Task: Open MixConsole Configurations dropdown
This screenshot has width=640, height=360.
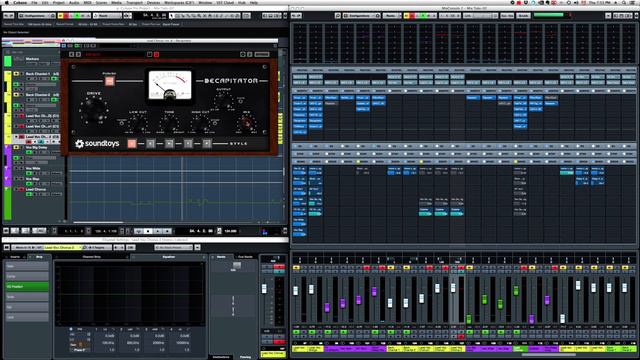Action: click(x=362, y=16)
